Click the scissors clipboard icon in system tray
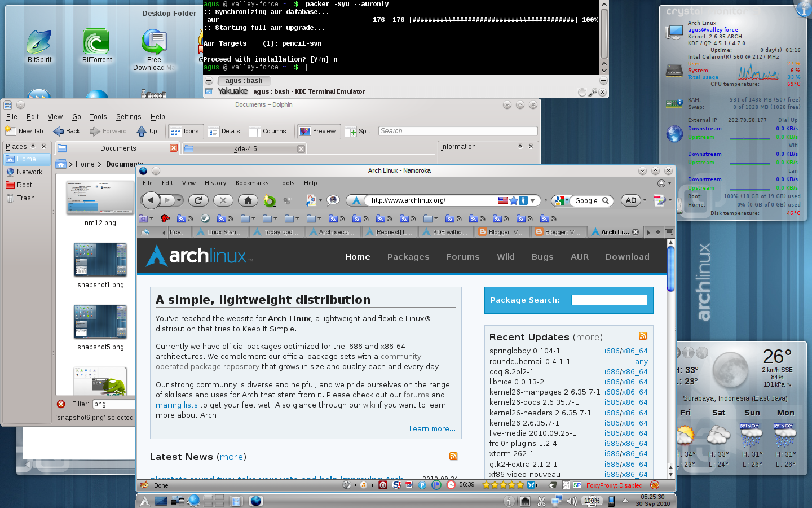The image size is (812, 508). pyautogui.click(x=542, y=501)
